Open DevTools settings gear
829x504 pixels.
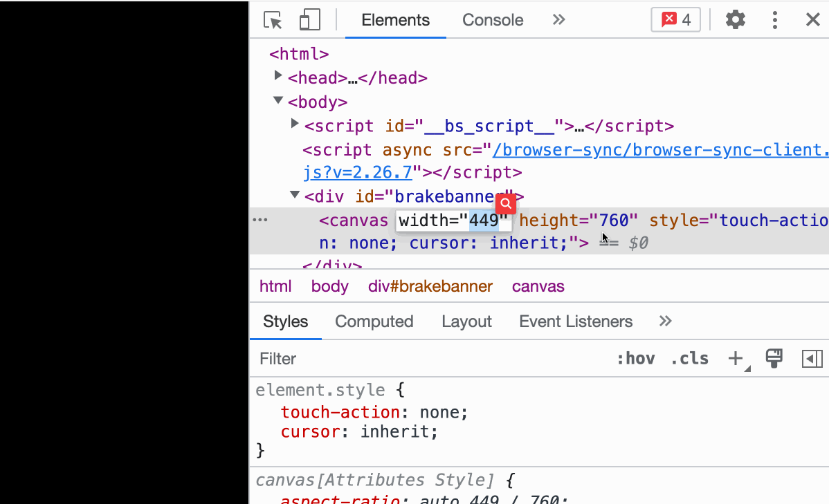tap(735, 20)
